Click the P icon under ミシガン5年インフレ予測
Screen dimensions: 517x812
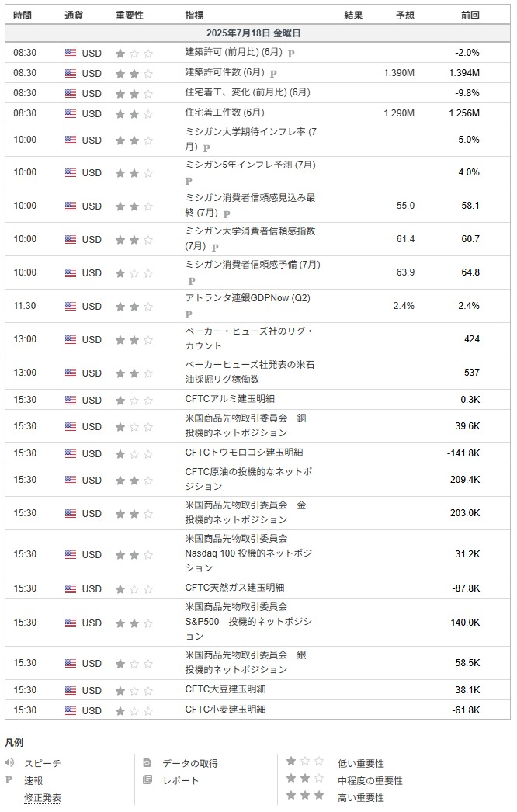pyautogui.click(x=189, y=181)
